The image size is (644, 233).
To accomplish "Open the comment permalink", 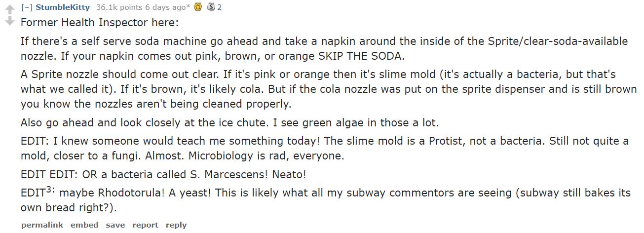I will point(42,225).
